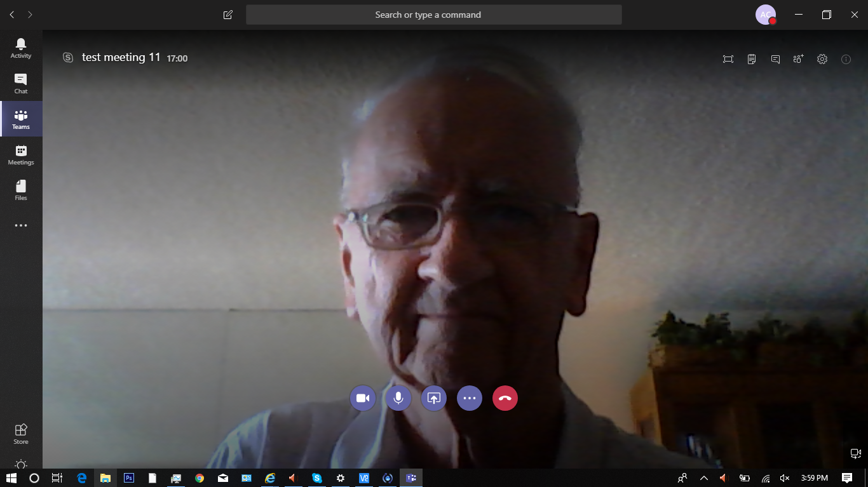Go to the Teams section
Viewport: 868px width, 487px height.
coord(21,119)
